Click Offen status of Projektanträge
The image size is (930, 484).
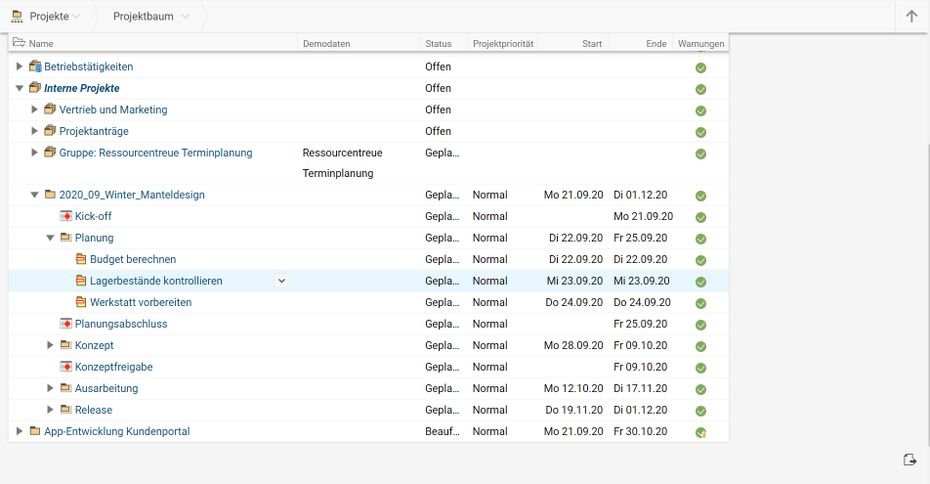tap(438, 130)
